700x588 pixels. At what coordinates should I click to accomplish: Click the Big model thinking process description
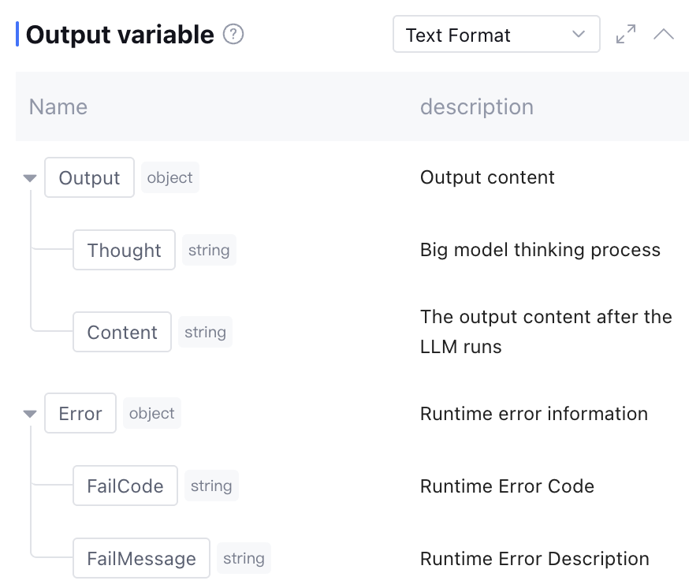(540, 251)
